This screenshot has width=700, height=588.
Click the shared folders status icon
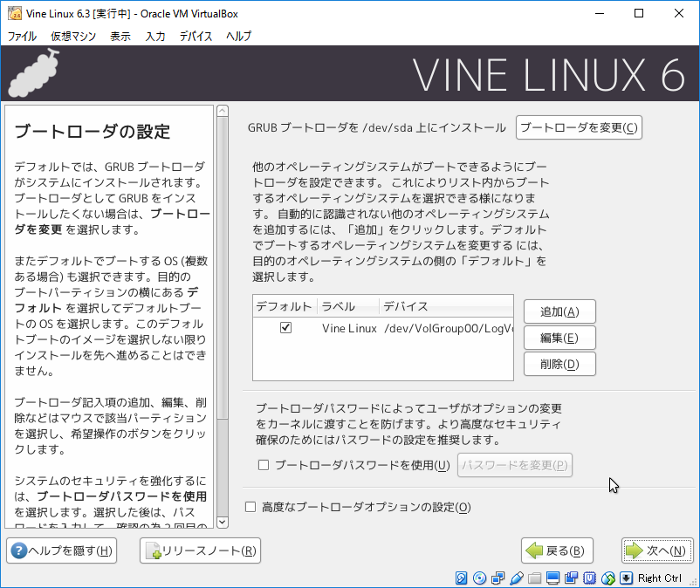pos(534,578)
